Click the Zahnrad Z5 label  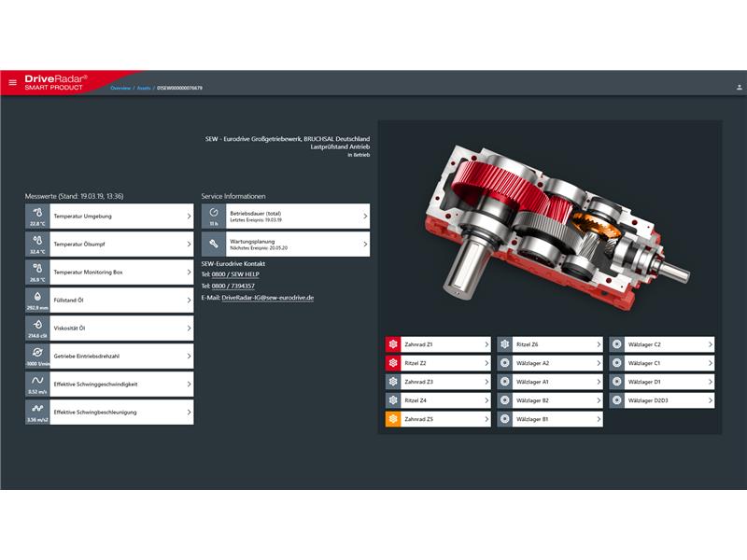point(418,419)
